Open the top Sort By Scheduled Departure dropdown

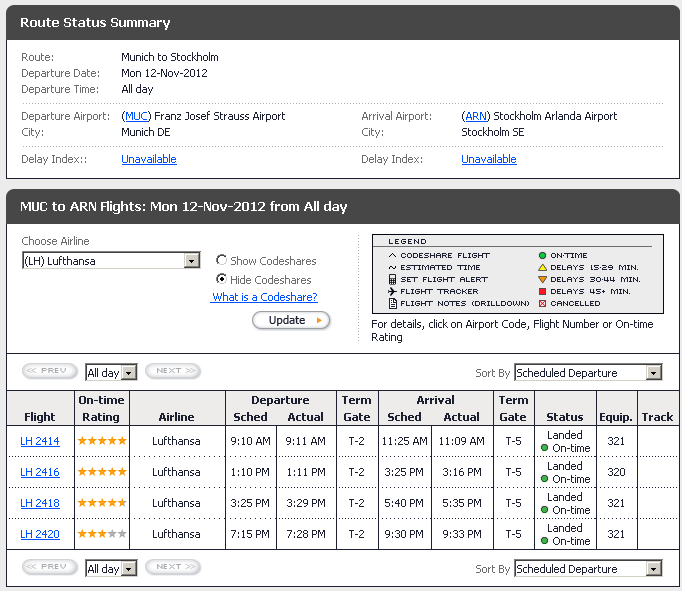coord(588,373)
